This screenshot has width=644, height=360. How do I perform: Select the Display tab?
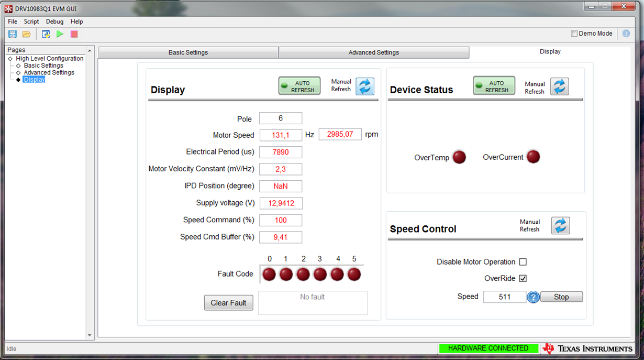pyautogui.click(x=550, y=52)
